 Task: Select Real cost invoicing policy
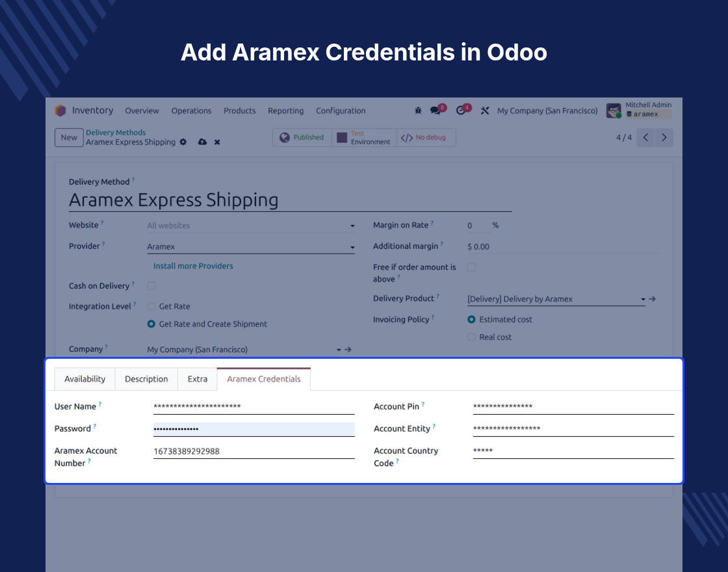(x=471, y=337)
